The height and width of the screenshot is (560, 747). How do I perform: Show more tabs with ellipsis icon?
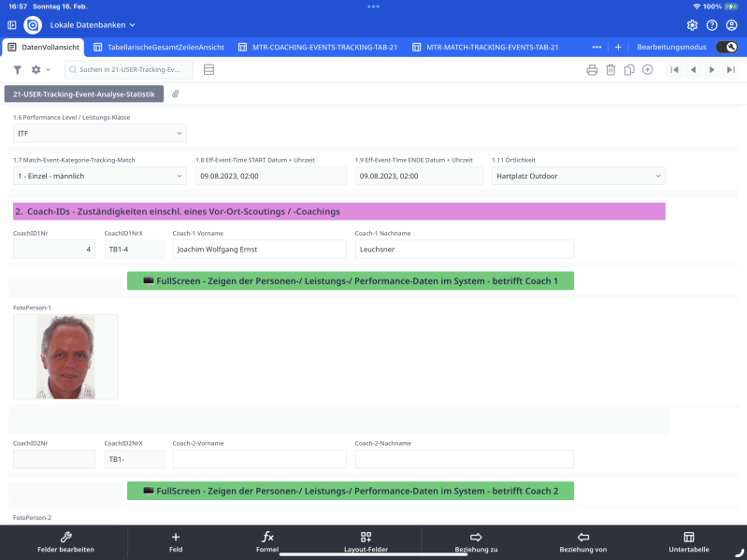[x=596, y=47]
